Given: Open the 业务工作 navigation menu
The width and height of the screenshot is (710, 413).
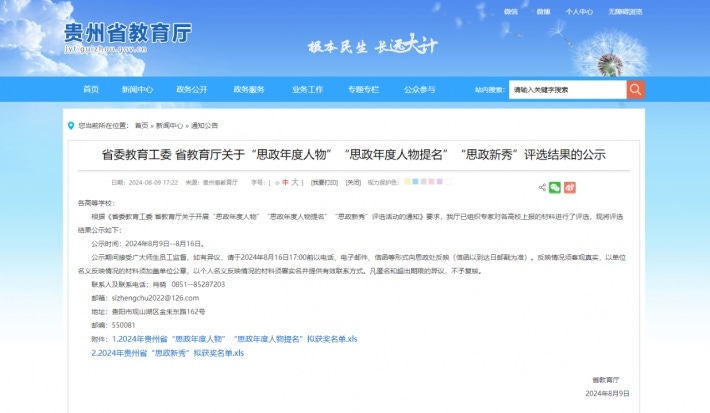Looking at the screenshot, I should point(307,89).
